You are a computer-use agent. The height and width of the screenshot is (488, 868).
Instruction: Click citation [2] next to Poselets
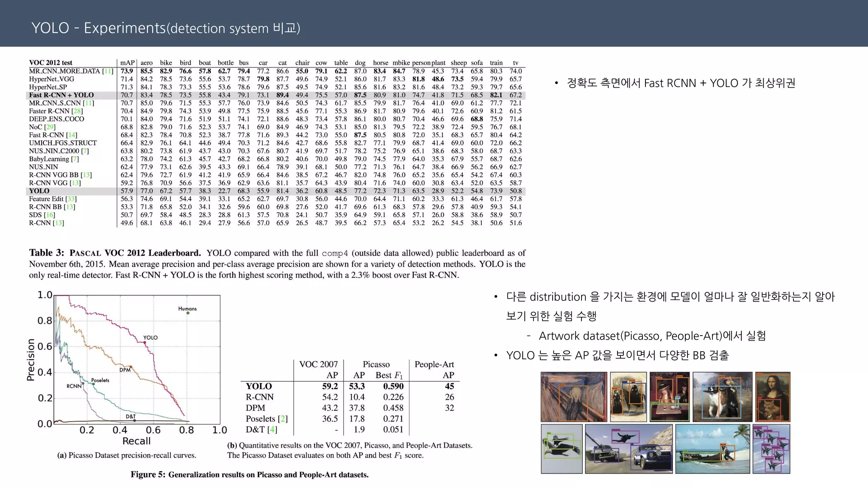coord(283,419)
